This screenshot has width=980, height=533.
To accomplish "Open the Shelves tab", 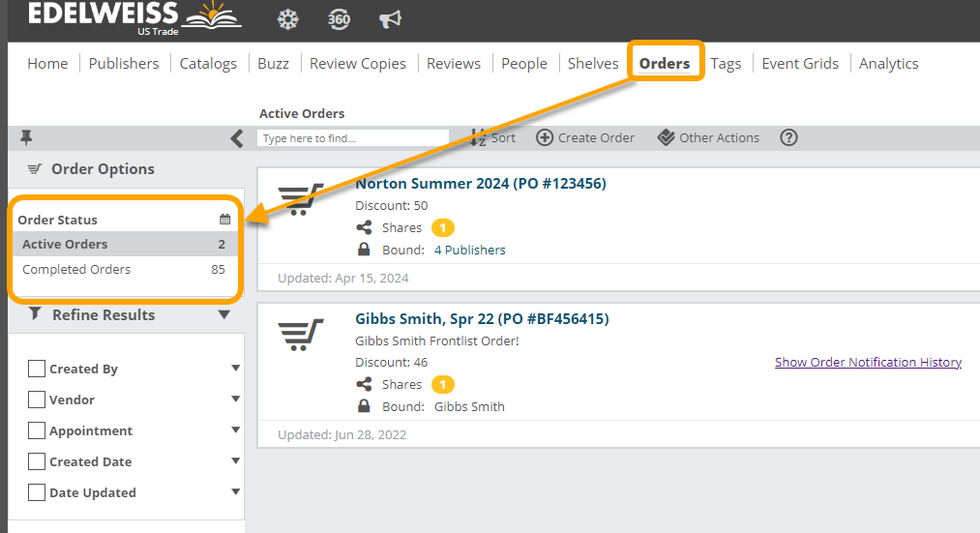I will point(593,63).
